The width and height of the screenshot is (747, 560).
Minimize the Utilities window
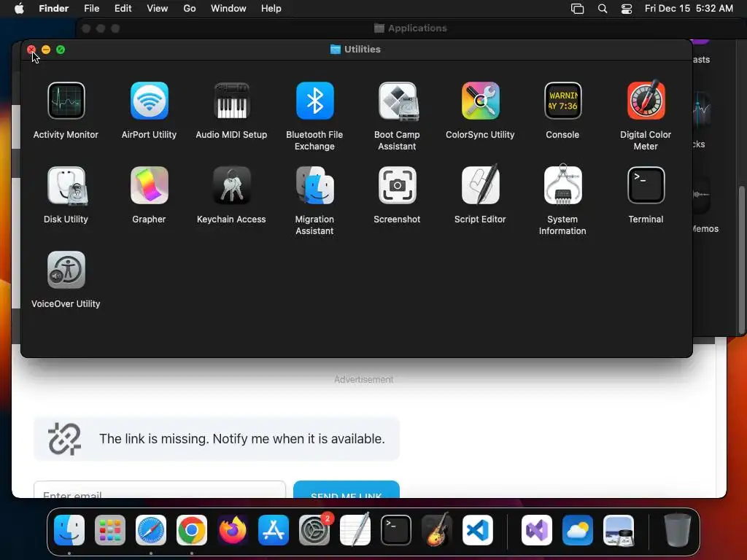46,50
